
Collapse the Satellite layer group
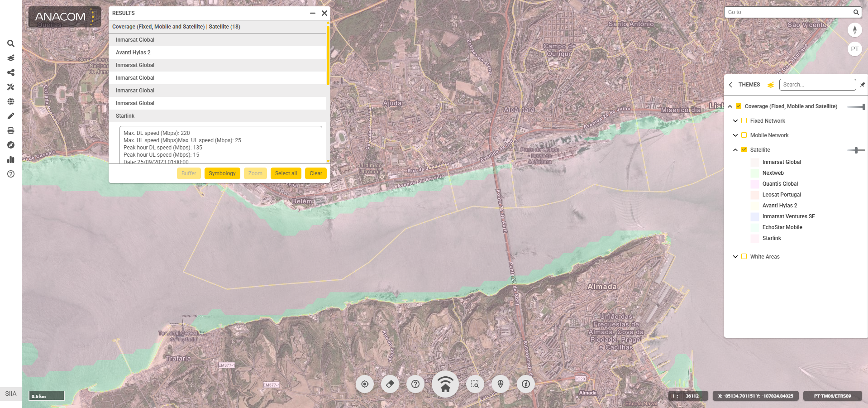click(x=735, y=150)
